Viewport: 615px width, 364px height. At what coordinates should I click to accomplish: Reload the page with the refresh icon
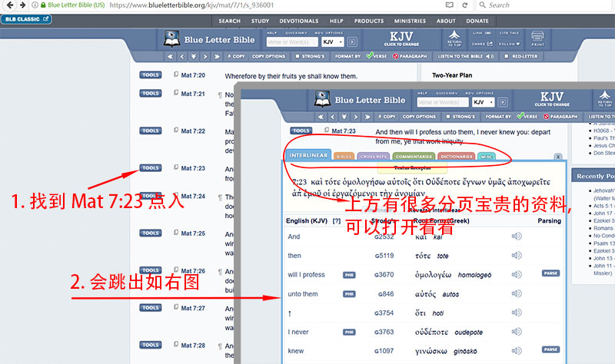[x=465, y=5]
